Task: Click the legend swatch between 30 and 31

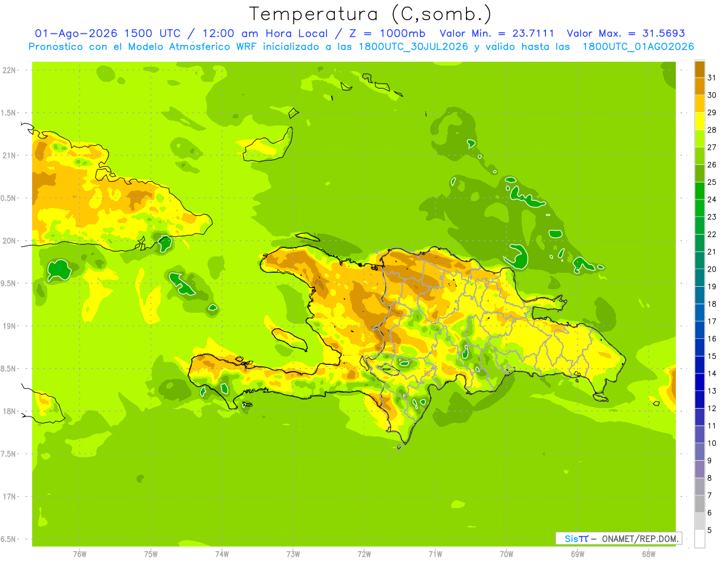Action: click(x=699, y=87)
